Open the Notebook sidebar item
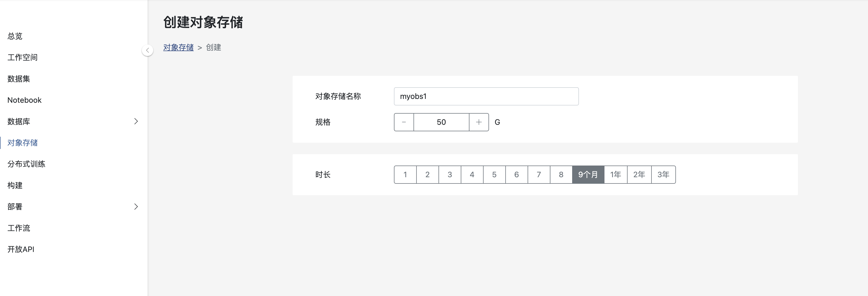Viewport: 868px width, 296px height. tap(24, 100)
